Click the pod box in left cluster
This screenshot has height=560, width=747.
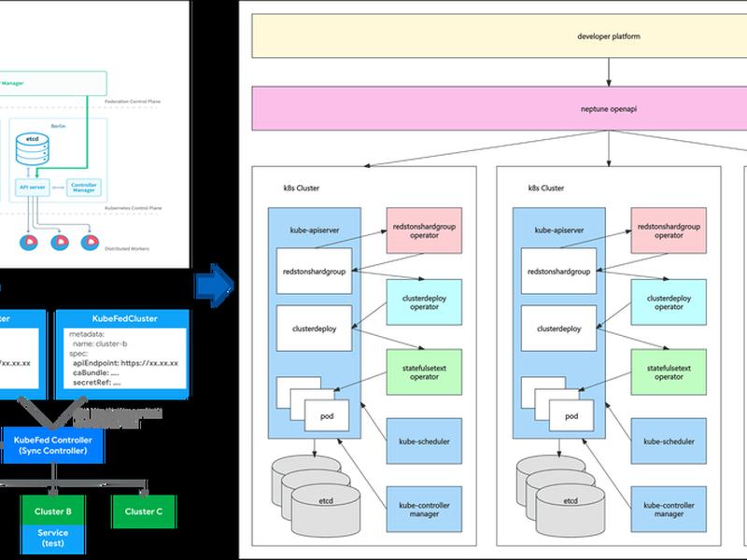pyautogui.click(x=327, y=415)
